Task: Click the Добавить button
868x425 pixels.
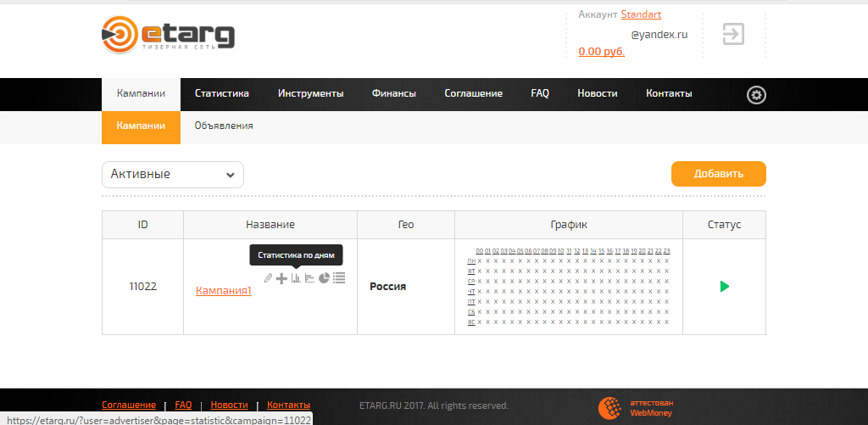Action: 719,174
